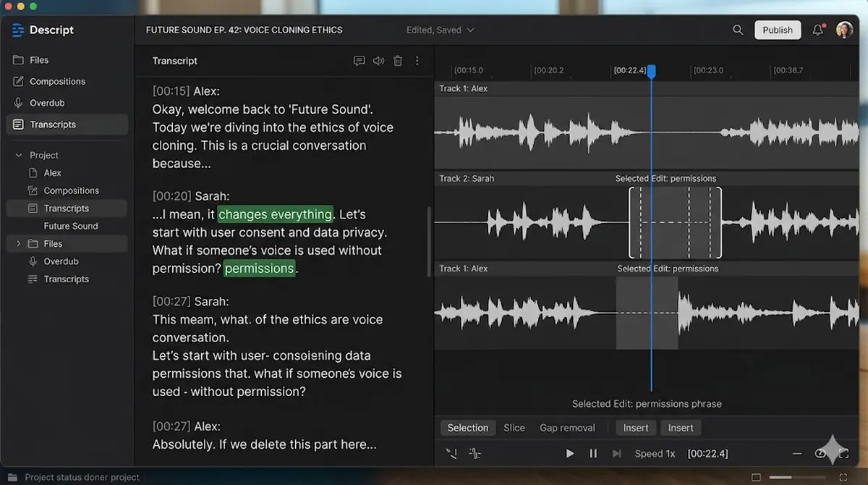Click timeline ruler mark 00:20.2

[x=549, y=70]
